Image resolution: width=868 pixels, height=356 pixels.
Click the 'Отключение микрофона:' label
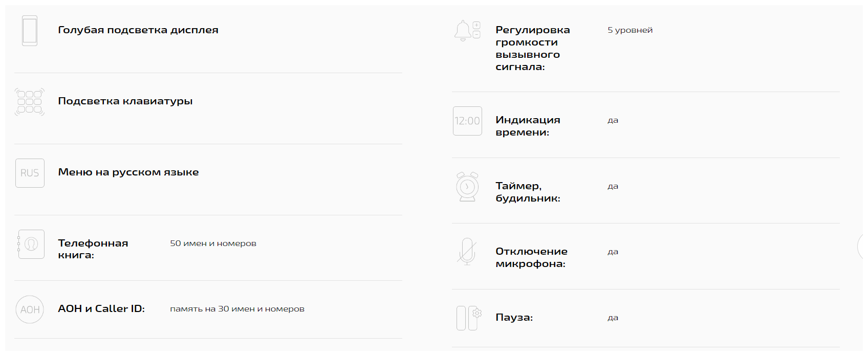coord(531,258)
